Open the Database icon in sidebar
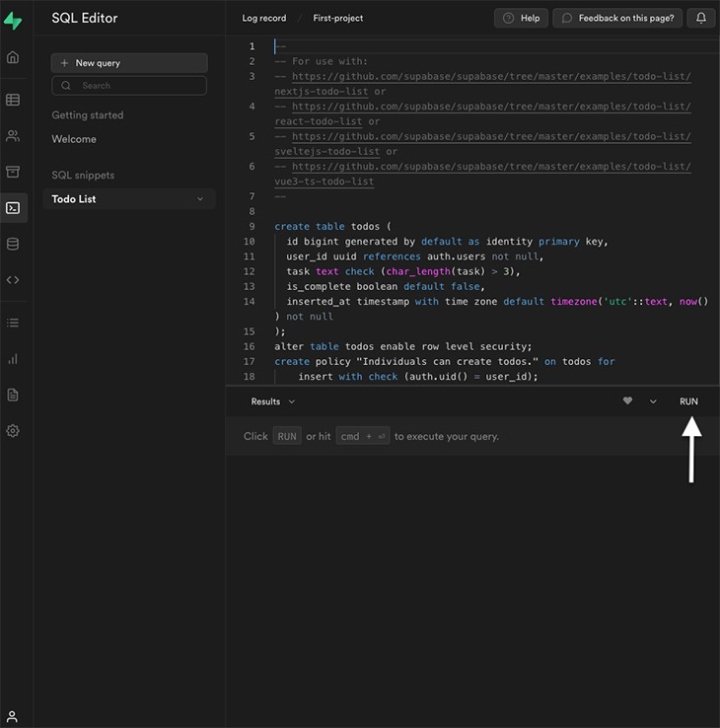This screenshot has width=720, height=728. pyautogui.click(x=13, y=244)
